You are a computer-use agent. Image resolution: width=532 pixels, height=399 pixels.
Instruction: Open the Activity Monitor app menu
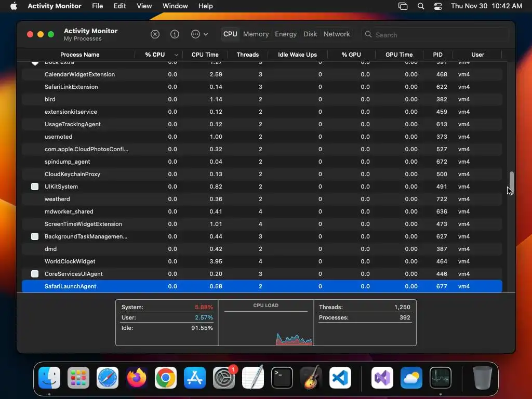pyautogui.click(x=54, y=6)
